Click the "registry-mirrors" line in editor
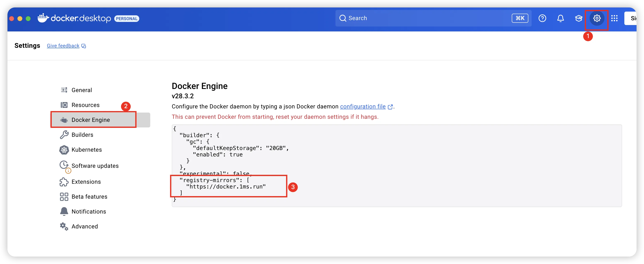 [214, 180]
